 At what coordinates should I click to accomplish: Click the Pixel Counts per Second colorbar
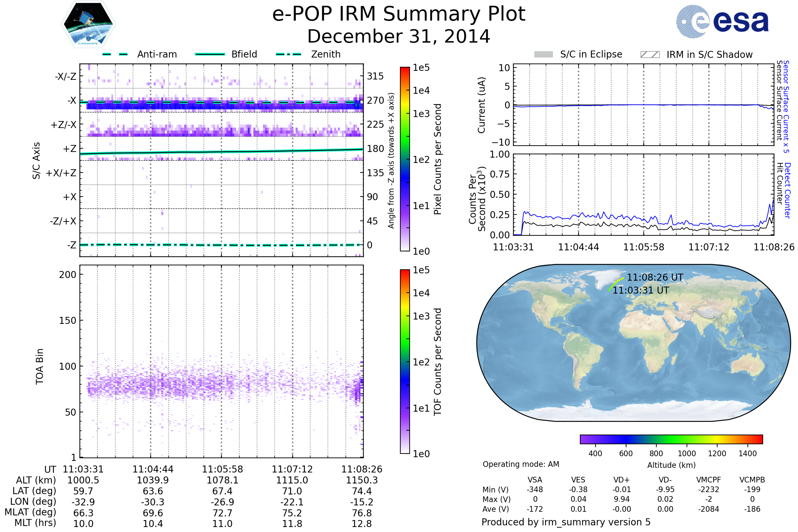pos(405,159)
